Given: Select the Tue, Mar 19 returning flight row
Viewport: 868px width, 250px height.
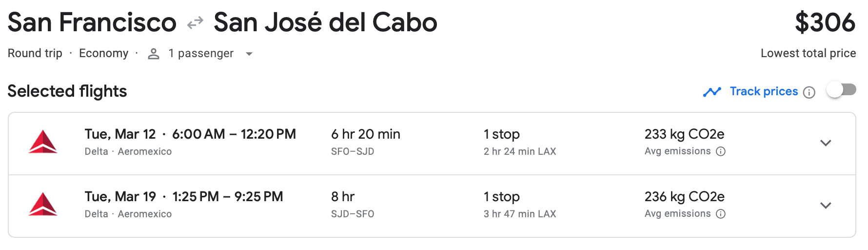Looking at the screenshot, I should 184,197.
